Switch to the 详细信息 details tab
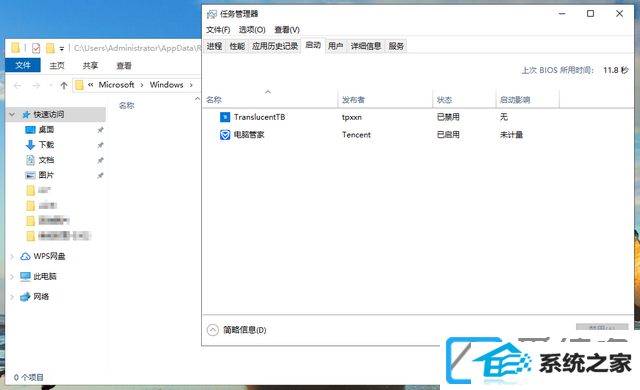This screenshot has width=640, height=390. click(x=366, y=46)
